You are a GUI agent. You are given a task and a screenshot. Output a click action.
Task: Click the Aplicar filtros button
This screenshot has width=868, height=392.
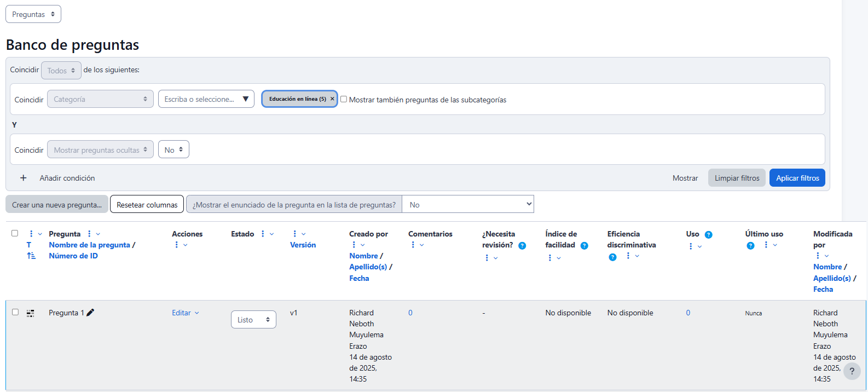pos(797,178)
